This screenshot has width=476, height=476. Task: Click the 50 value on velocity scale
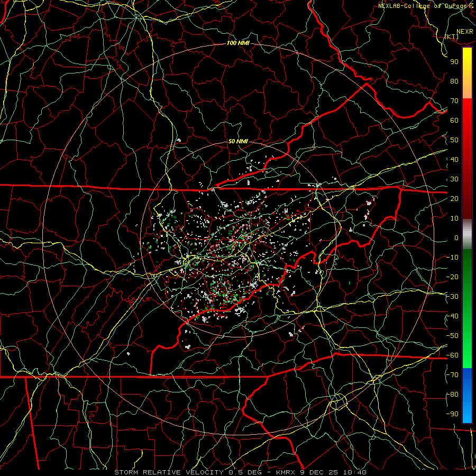coord(454,140)
